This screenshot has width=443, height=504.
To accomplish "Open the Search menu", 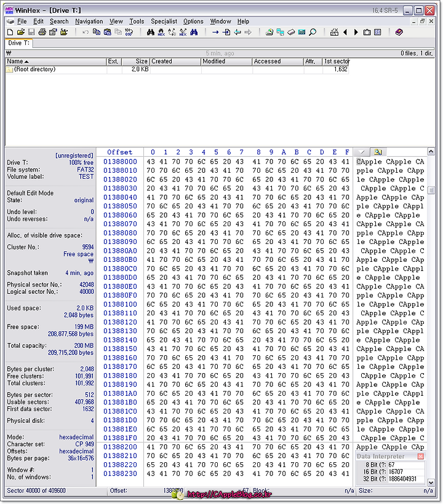I will pyautogui.click(x=59, y=22).
